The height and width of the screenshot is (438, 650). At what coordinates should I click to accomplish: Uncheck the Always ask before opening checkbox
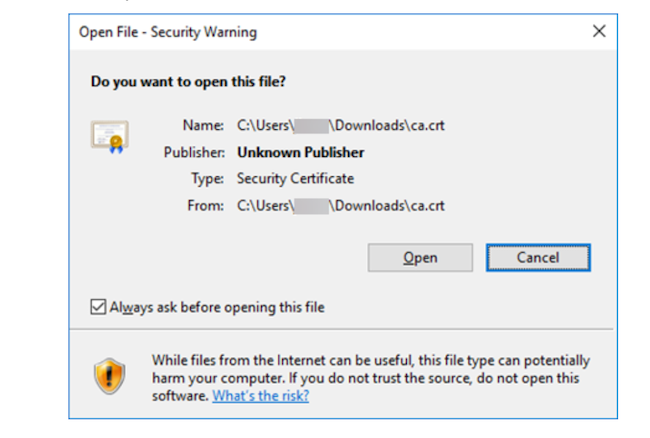[98, 307]
